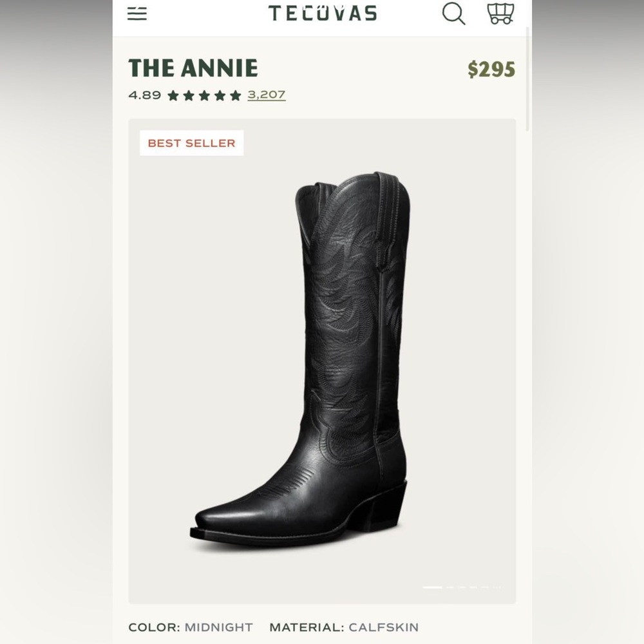Click the search magnifying glass icon
The width and height of the screenshot is (644, 644).
coord(453,13)
